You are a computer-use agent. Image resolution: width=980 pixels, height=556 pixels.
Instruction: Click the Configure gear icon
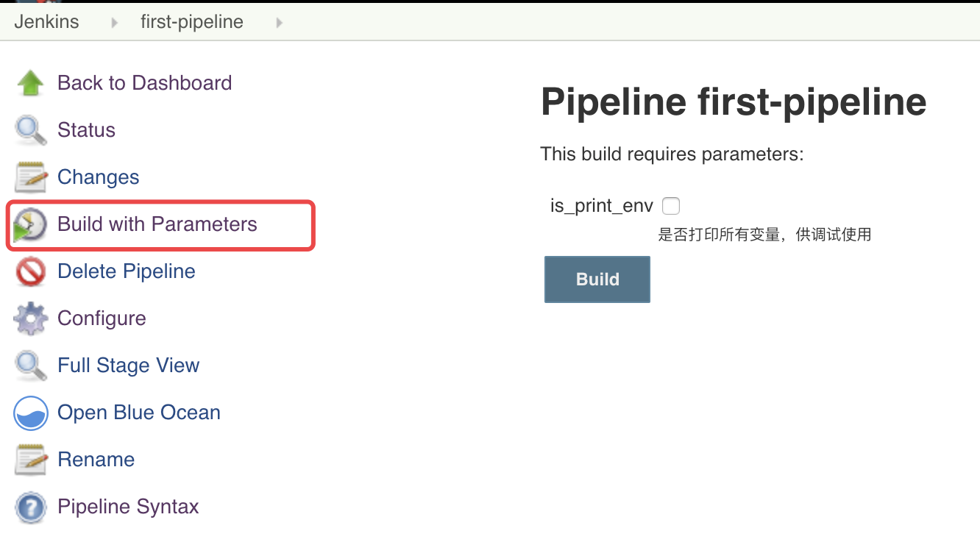pyautogui.click(x=30, y=318)
